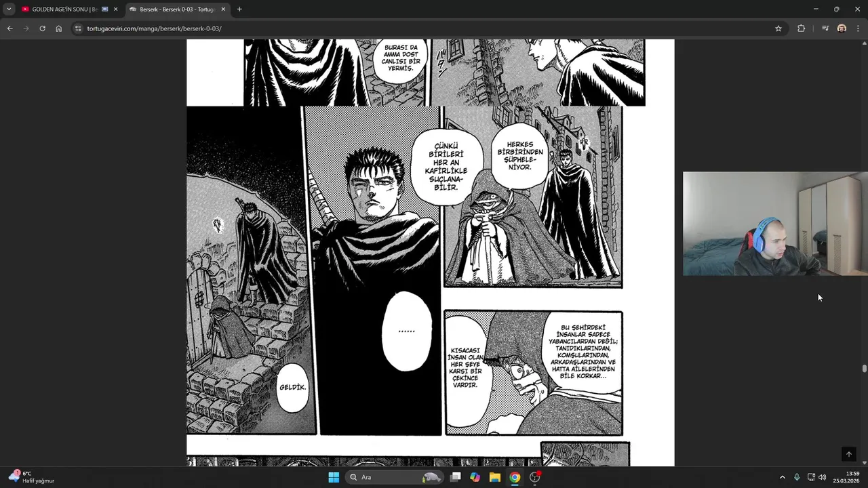Click the webcam overlay video
This screenshot has width=868, height=488.
pos(775,224)
